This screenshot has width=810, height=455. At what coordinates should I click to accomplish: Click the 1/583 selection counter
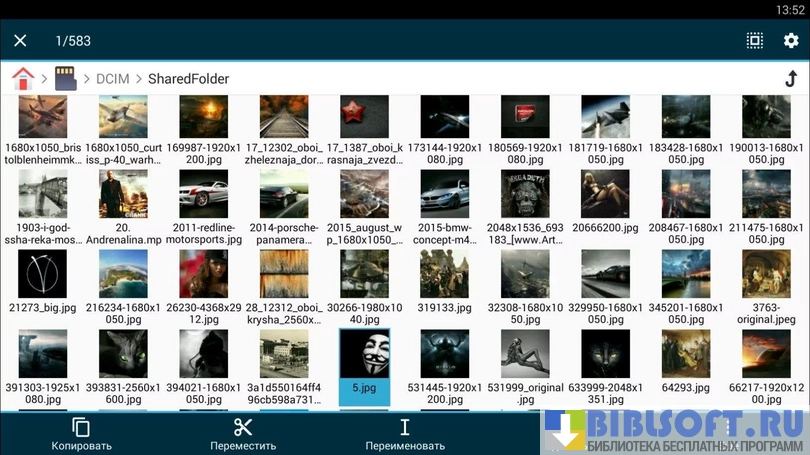pos(73,41)
